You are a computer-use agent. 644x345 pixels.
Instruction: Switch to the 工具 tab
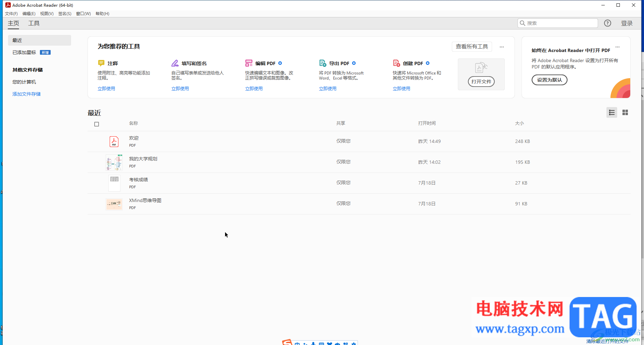(x=34, y=23)
